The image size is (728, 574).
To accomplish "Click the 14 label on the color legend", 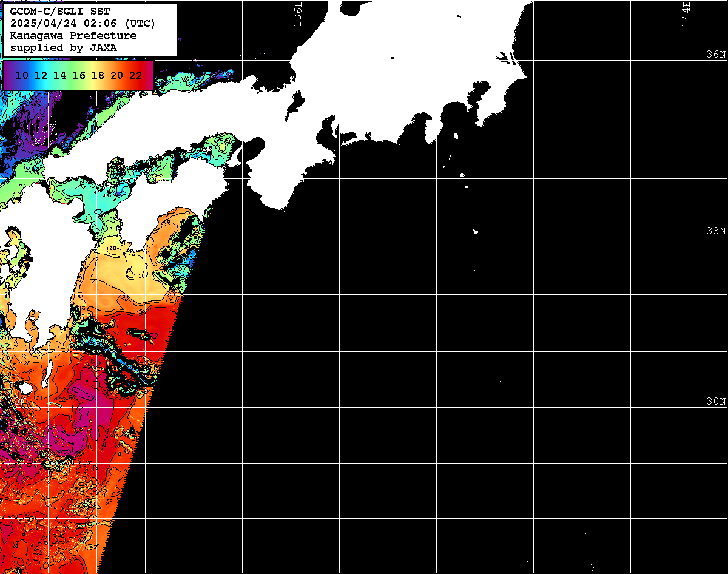I will point(60,75).
